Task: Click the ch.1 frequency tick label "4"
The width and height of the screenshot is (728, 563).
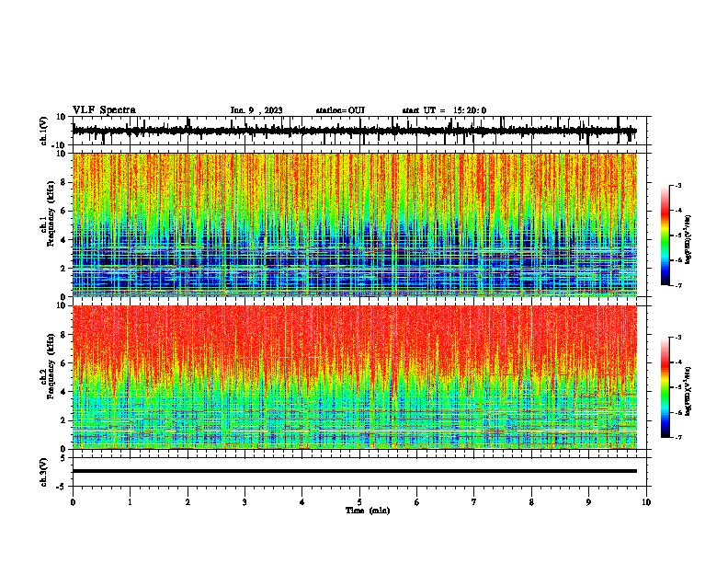Action: pyautogui.click(x=64, y=240)
